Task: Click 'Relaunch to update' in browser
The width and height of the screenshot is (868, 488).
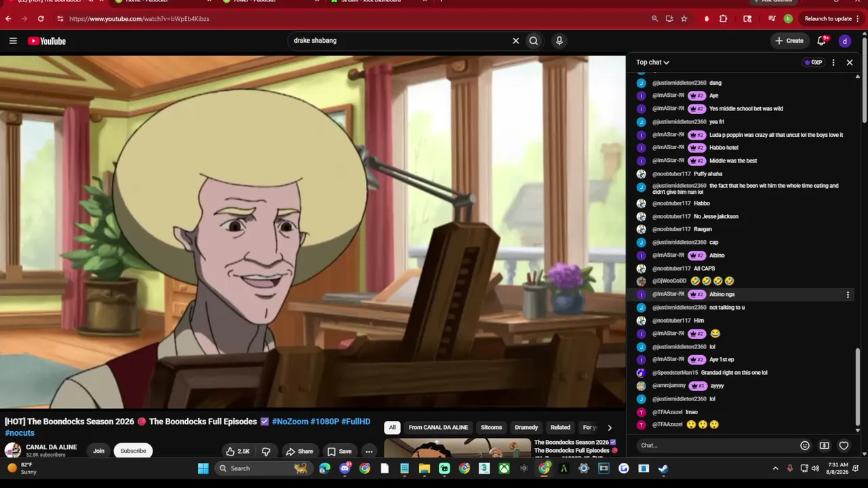Action: tap(828, 19)
